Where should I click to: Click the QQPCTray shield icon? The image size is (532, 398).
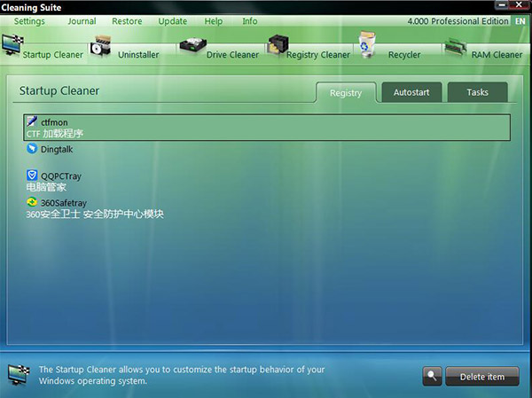[x=32, y=176]
